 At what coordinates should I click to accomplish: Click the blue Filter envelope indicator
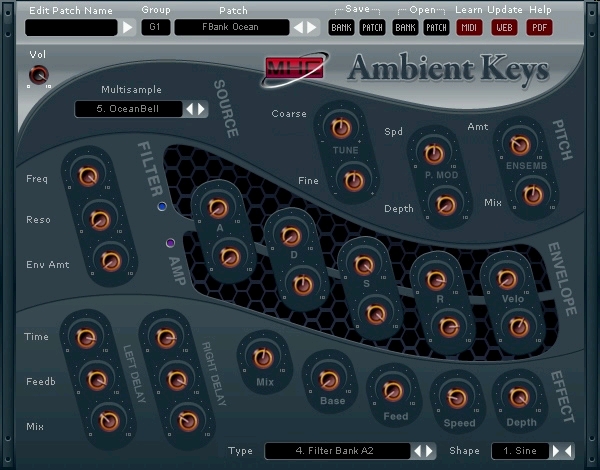[x=162, y=207]
